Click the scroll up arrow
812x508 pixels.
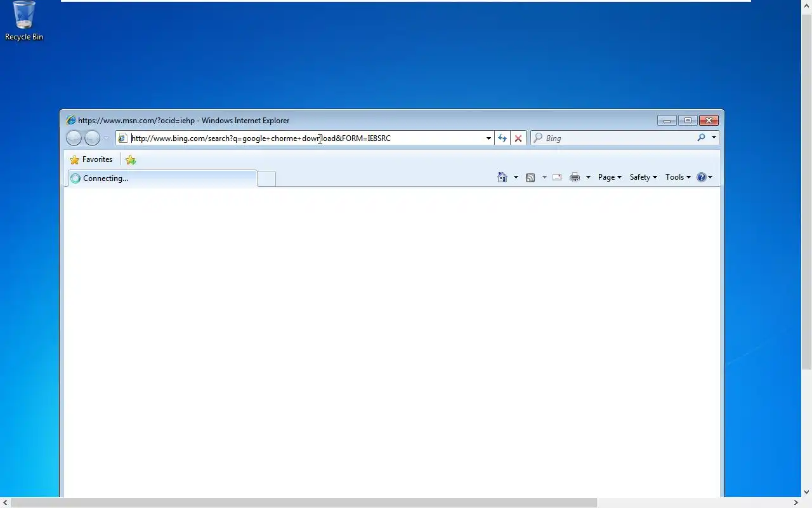point(806,4)
